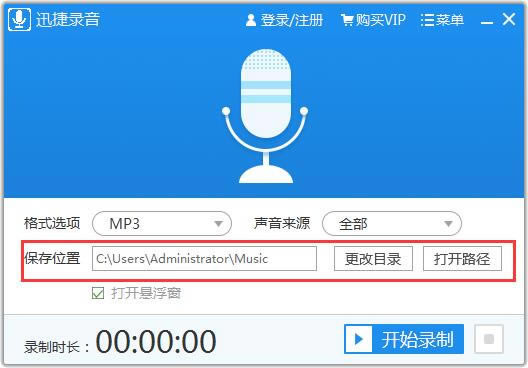Image resolution: width=528 pixels, height=368 pixels.
Task: Click the user profile icon beside 登录/注册
Action: click(x=251, y=20)
